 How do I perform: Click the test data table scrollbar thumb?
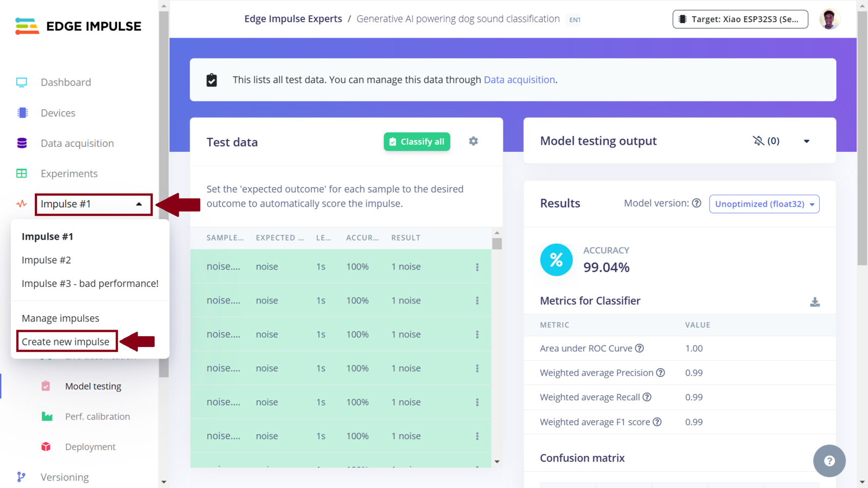pos(497,244)
